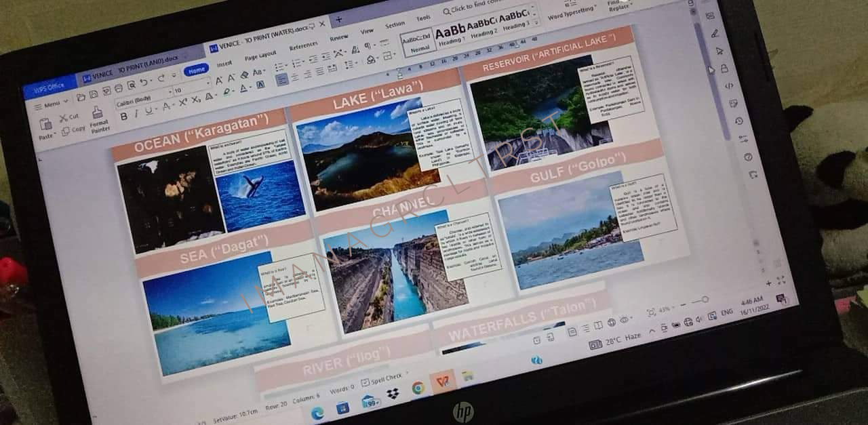Viewport: 868px width, 425px height.
Task: Click the WPS Office home tab
Action: 48,87
